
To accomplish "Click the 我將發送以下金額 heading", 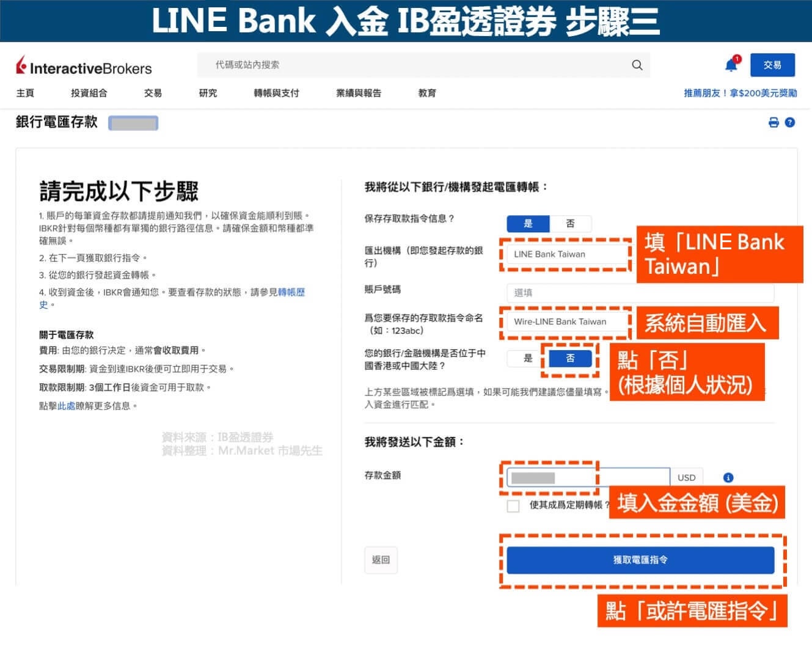I will click(414, 442).
